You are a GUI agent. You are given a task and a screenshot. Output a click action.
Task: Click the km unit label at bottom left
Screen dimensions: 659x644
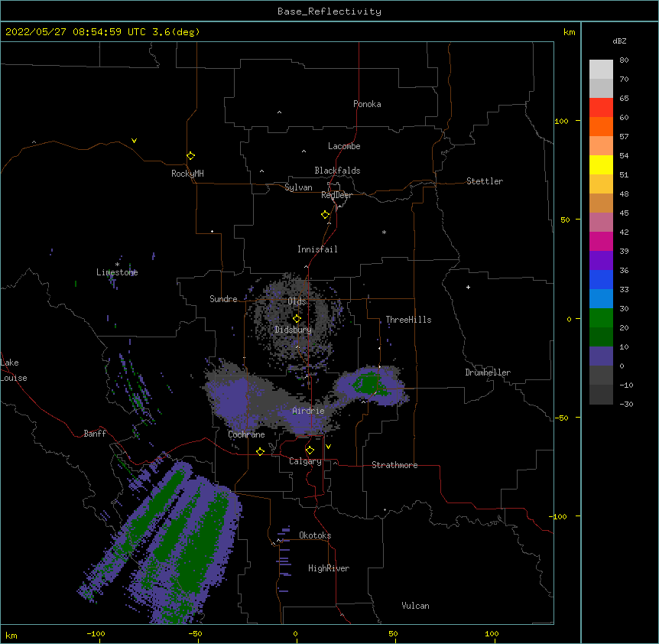[x=11, y=635]
